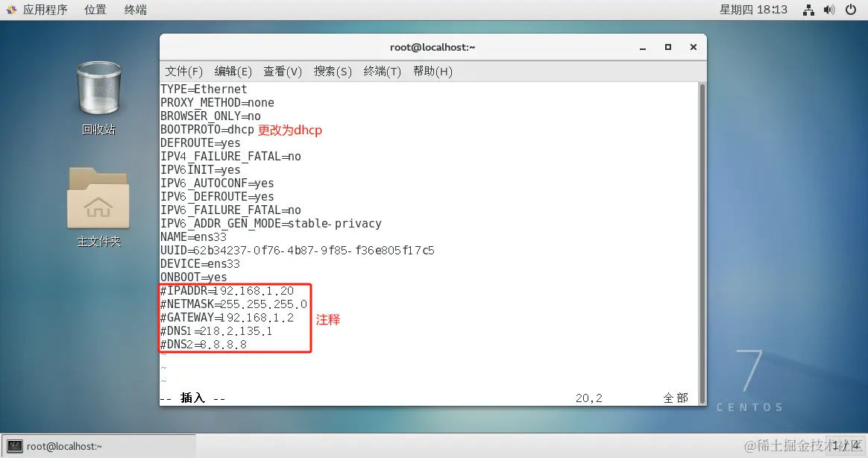
Task: Open the volume speaker icon in top panel
Action: (829, 10)
